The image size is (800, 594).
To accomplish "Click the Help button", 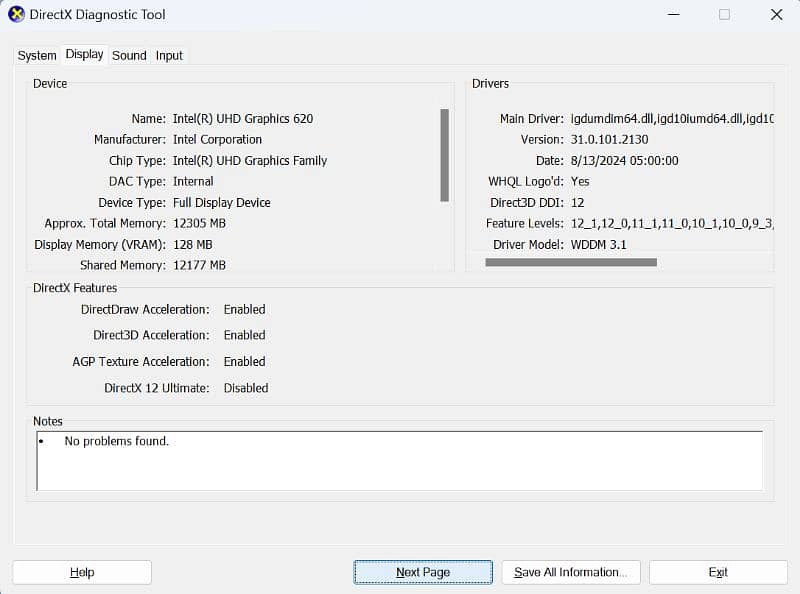I will pos(82,572).
